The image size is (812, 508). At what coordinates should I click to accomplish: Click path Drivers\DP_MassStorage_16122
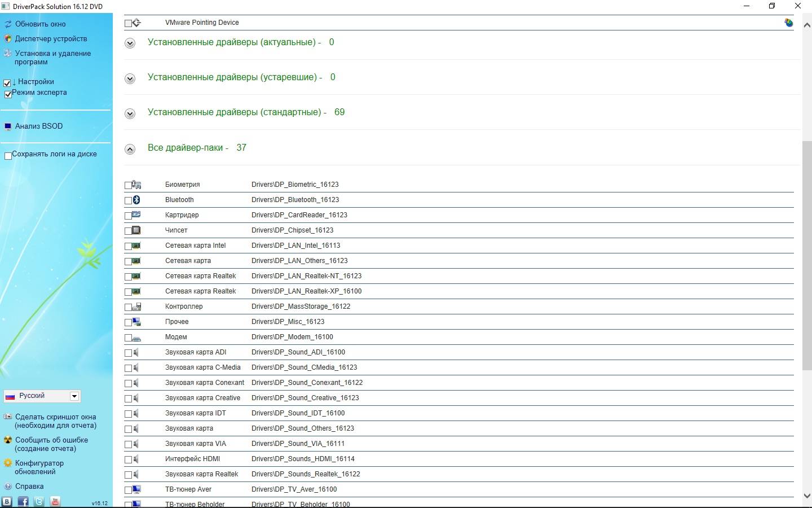point(301,306)
